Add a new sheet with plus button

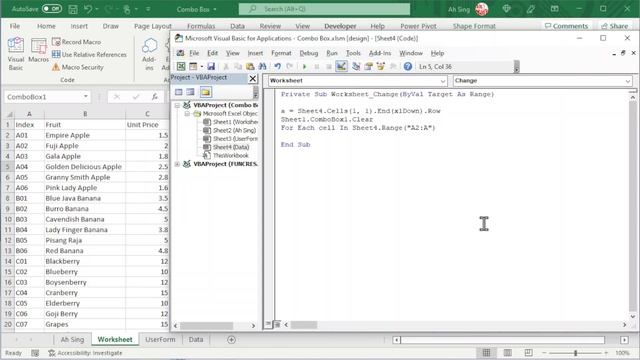(231, 340)
